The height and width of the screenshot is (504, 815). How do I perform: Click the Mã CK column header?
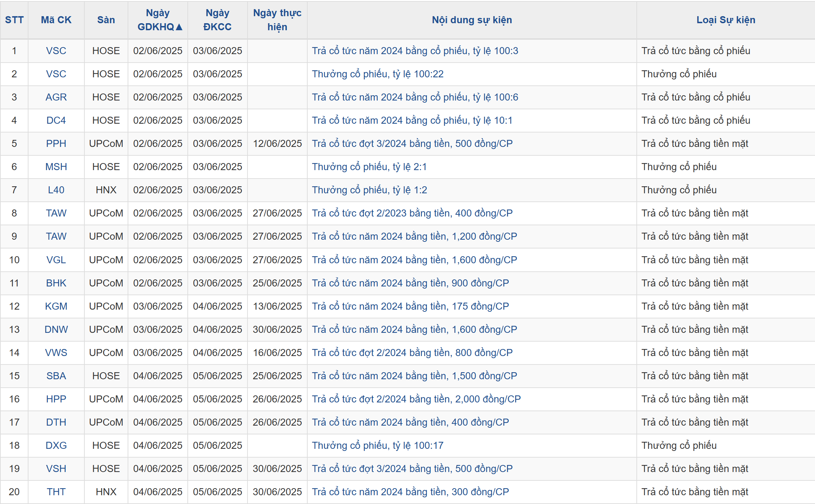pyautogui.click(x=56, y=20)
